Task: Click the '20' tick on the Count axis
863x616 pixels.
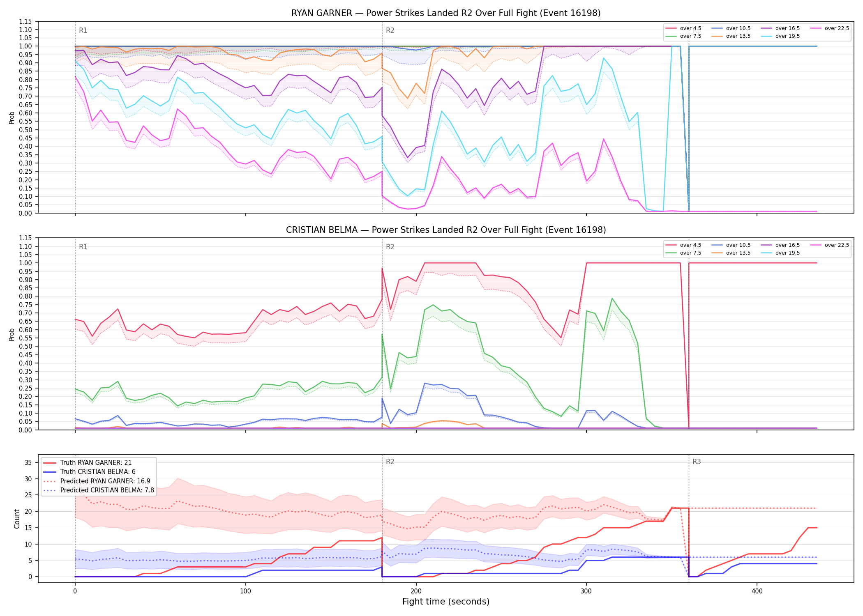Action: point(28,512)
